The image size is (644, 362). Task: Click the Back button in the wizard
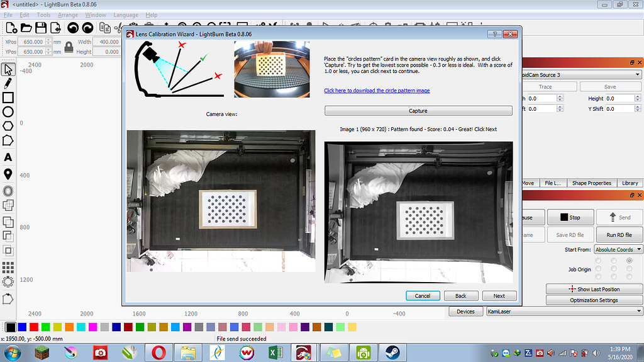(x=461, y=296)
